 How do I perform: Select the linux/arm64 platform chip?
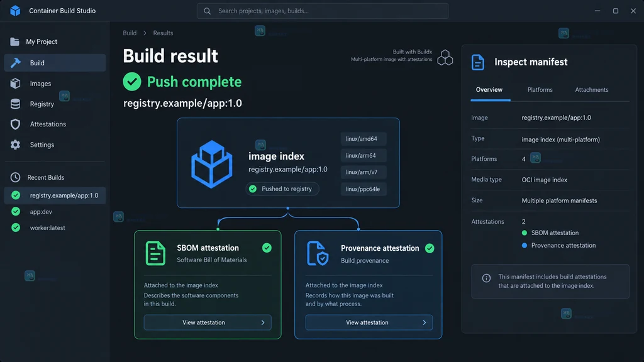pos(364,156)
